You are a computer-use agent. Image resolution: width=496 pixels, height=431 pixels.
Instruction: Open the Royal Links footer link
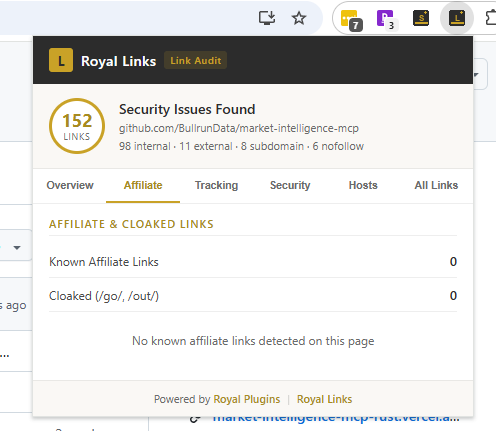[324, 399]
